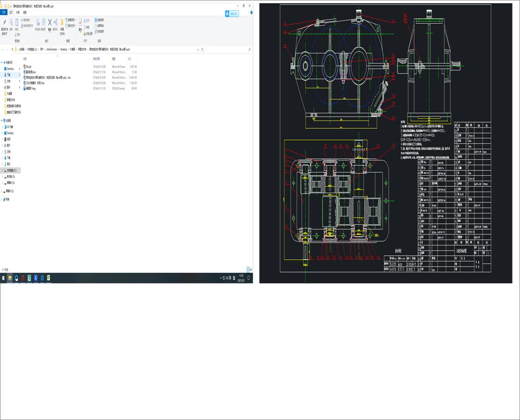The height and width of the screenshot is (420, 520).
Task: Switch to large icons view in status bar
Action: coord(251,269)
